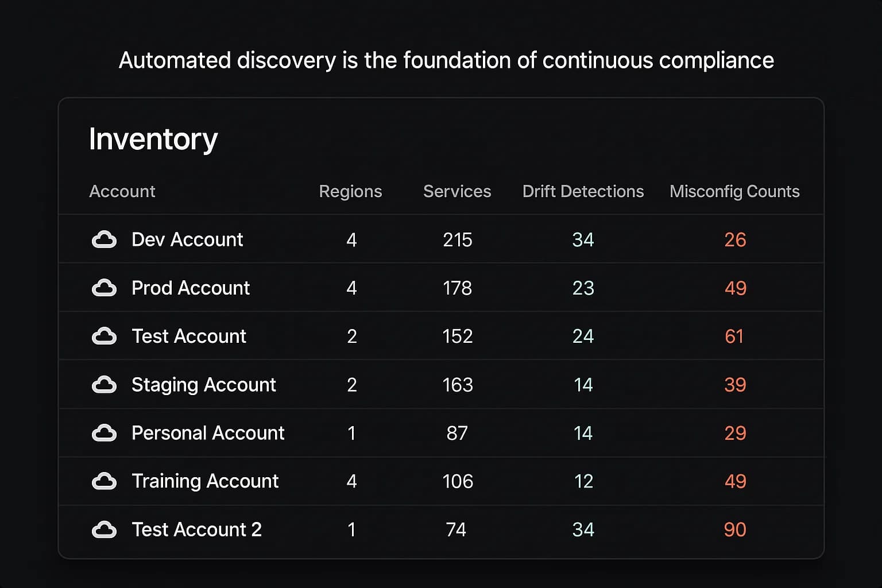
Task: Open the Dev Account entry
Action: point(187,239)
